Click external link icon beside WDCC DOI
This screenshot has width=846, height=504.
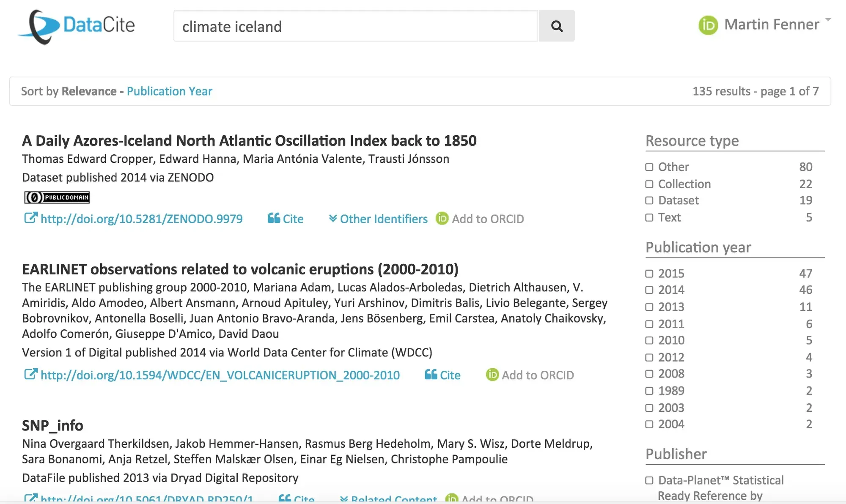[30, 375]
